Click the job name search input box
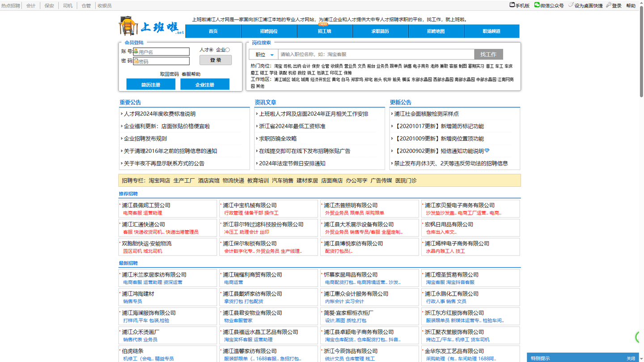Screen dimensions: 644x362 point(376,55)
